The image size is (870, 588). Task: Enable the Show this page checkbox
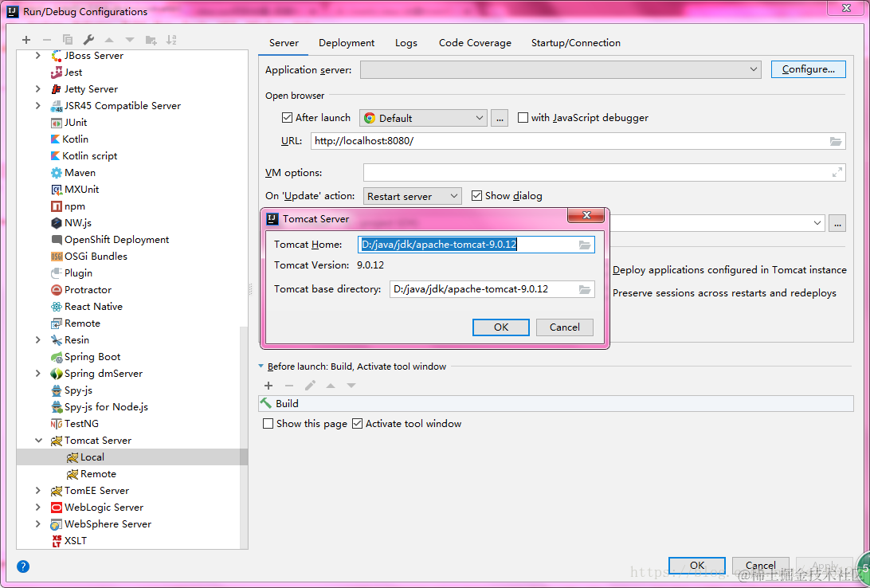point(268,423)
